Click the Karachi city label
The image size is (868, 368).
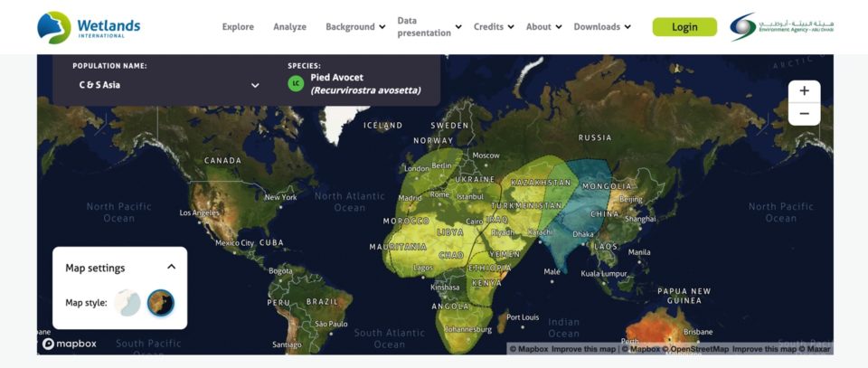(540, 231)
